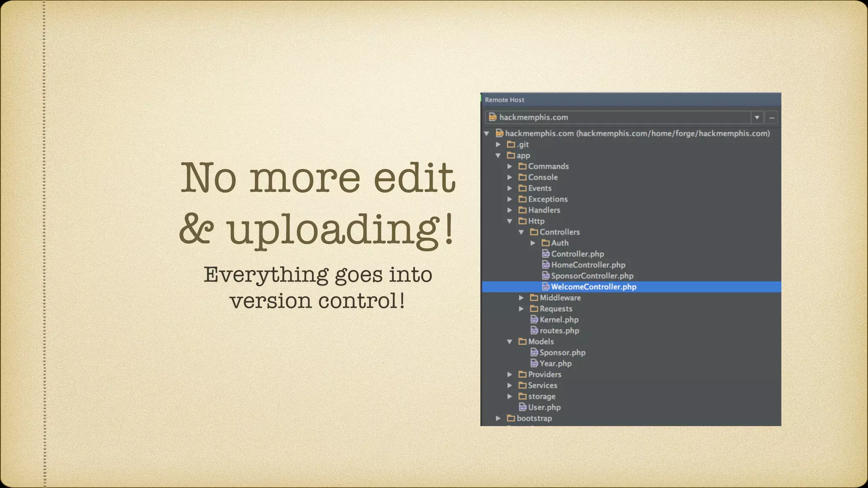This screenshot has height=488, width=868.
Task: Click the Models folder icon
Action: click(x=523, y=341)
